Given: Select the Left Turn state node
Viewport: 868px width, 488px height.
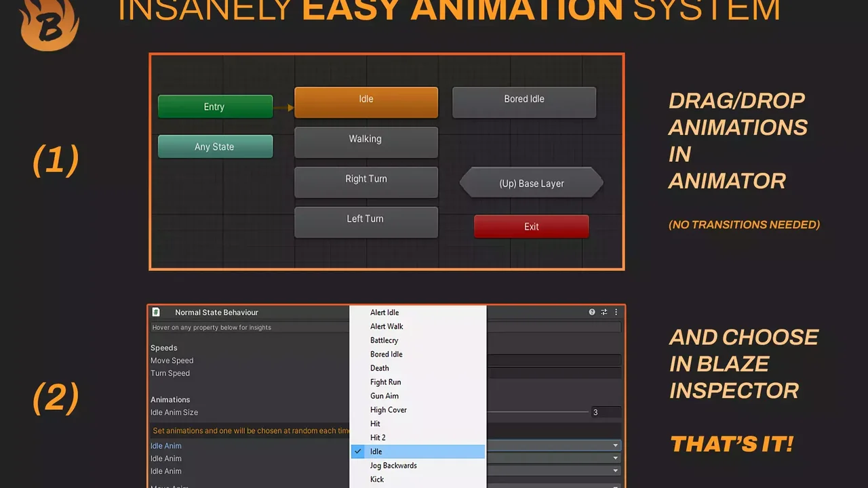Looking at the screenshot, I should (x=366, y=222).
